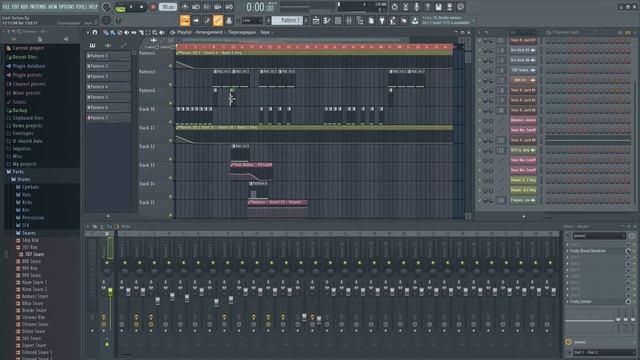Click the download arrow icon near news panel

415,20
